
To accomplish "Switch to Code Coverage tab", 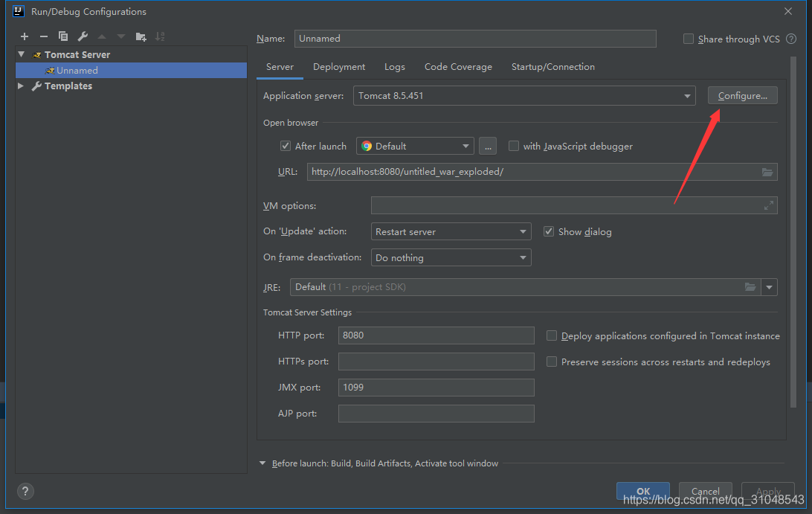I will (x=458, y=67).
